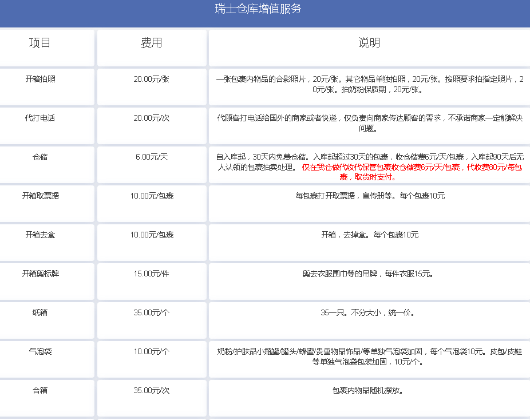
Task: Click the 开箱剪标牌 service item
Action: click(40, 274)
